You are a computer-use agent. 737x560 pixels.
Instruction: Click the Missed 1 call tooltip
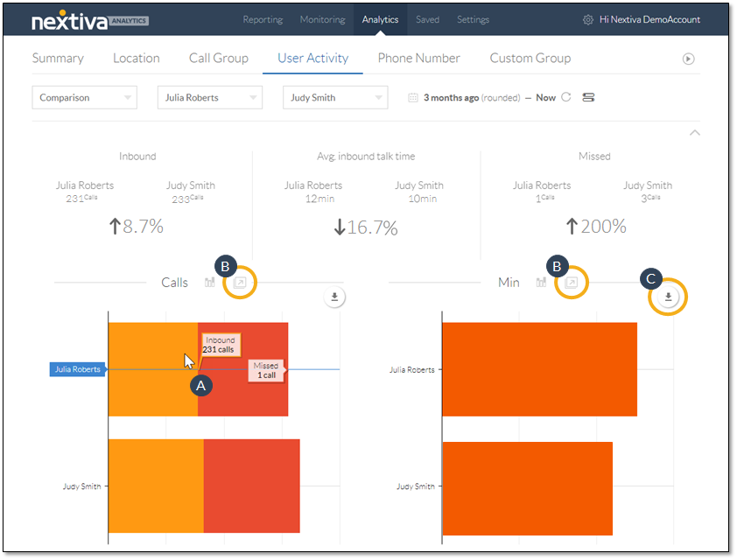pyautogui.click(x=266, y=370)
